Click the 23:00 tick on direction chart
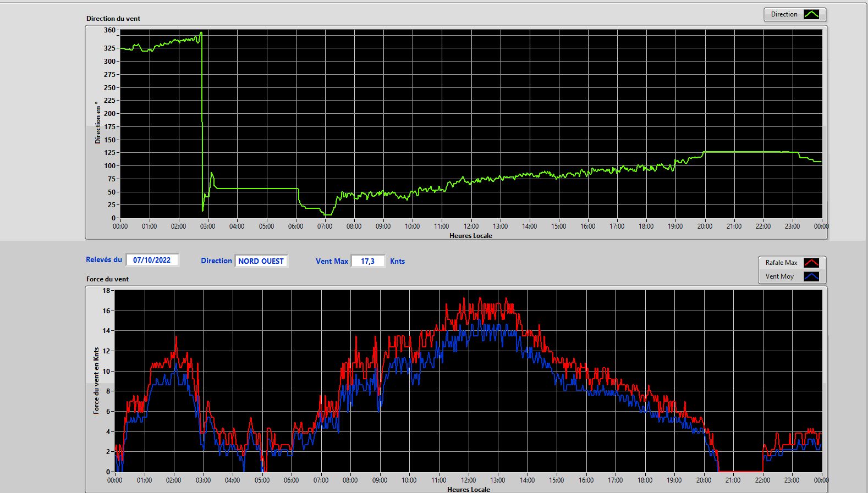The width and height of the screenshot is (868, 493). (x=792, y=226)
